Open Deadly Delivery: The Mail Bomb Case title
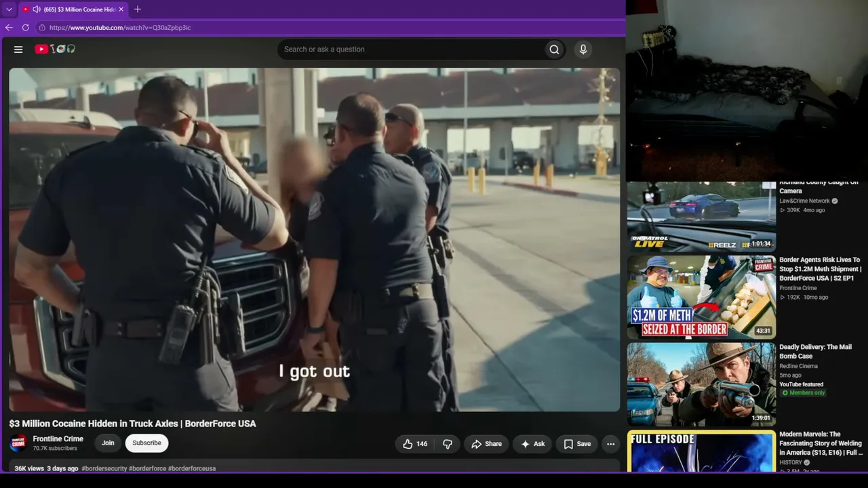 [x=815, y=352]
